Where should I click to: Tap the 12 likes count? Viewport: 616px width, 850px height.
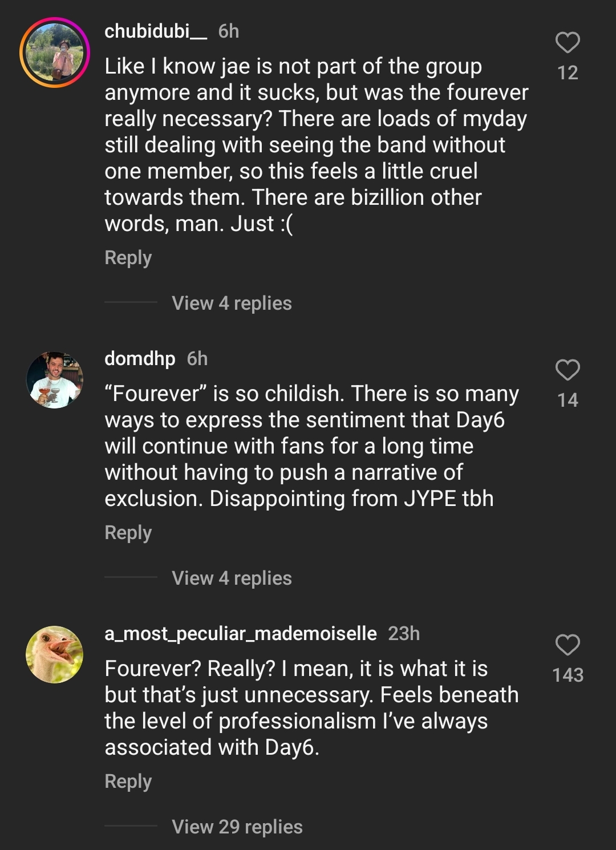click(x=568, y=73)
